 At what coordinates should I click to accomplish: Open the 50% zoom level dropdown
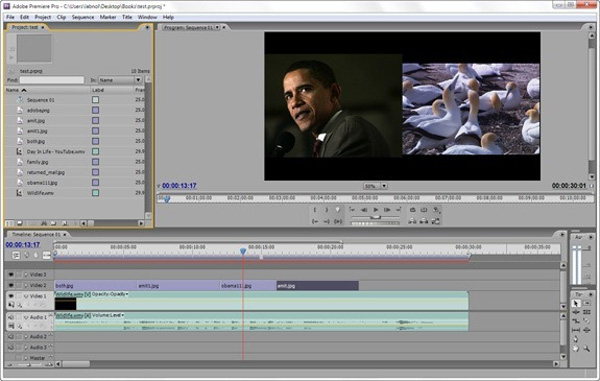point(384,186)
